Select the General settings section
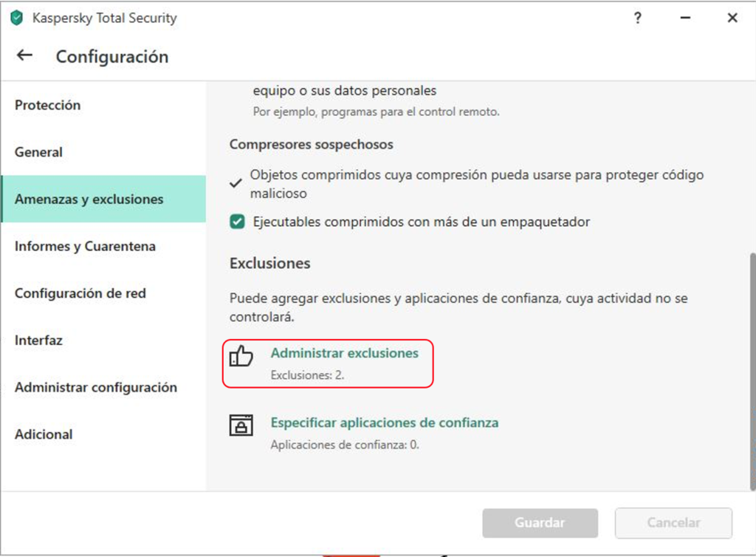Screen dimensions: 756x557 (38, 152)
